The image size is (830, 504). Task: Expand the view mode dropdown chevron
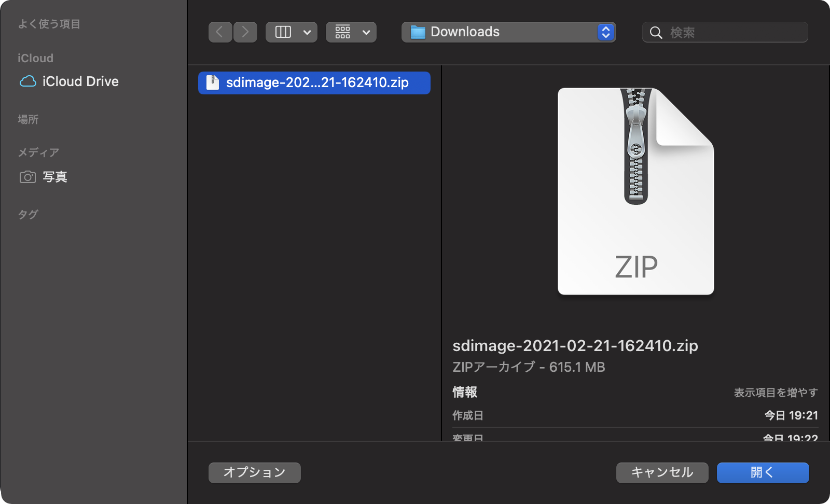coord(307,33)
